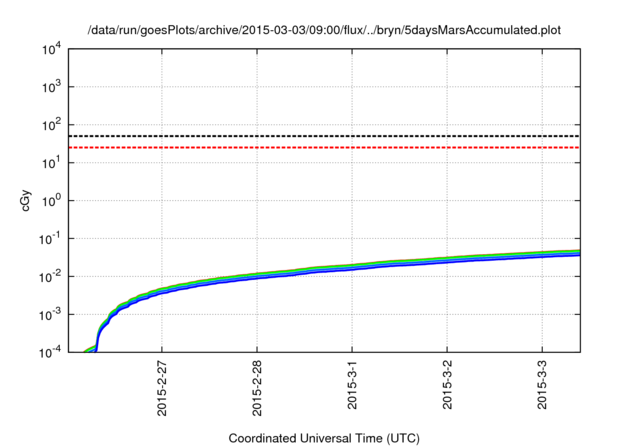Click the 10^-4 y-axis tick label
The image size is (640, 448).
pyautogui.click(x=50, y=352)
